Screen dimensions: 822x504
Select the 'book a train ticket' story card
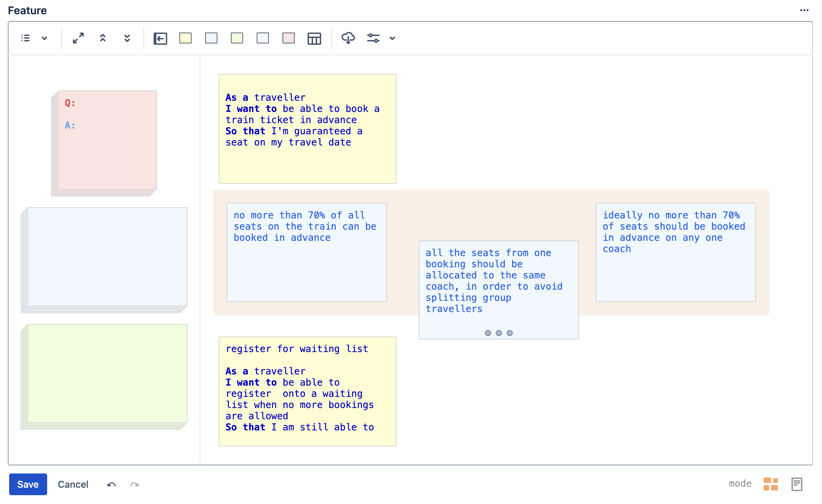point(308,129)
